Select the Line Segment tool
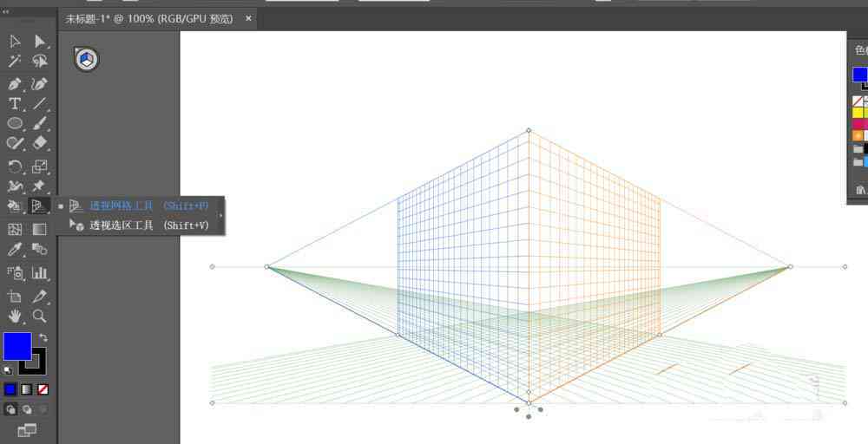868x444 pixels. [x=40, y=103]
